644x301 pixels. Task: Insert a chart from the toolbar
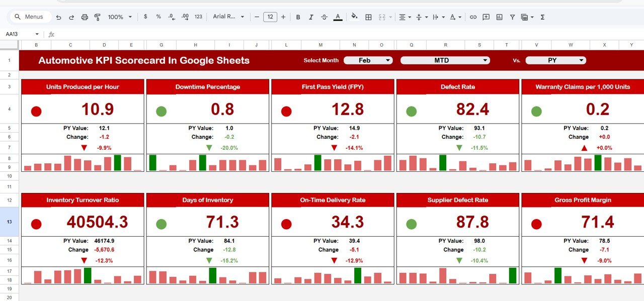(x=499, y=17)
